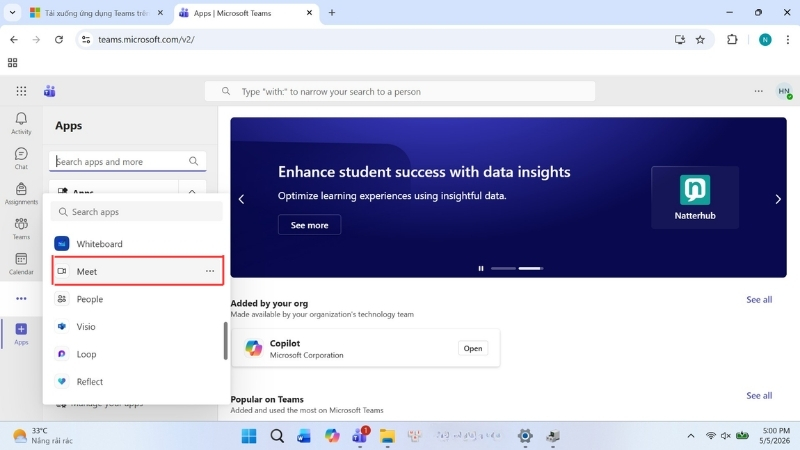This screenshot has width=800, height=450.
Task: Jump to the first carousel slide indicator
Action: (x=503, y=268)
